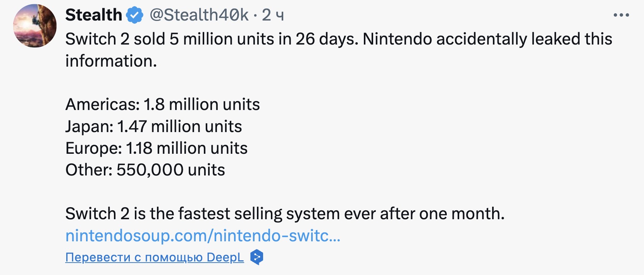Click the "Other: 550,000 units" line
644x275 pixels.
click(145, 170)
